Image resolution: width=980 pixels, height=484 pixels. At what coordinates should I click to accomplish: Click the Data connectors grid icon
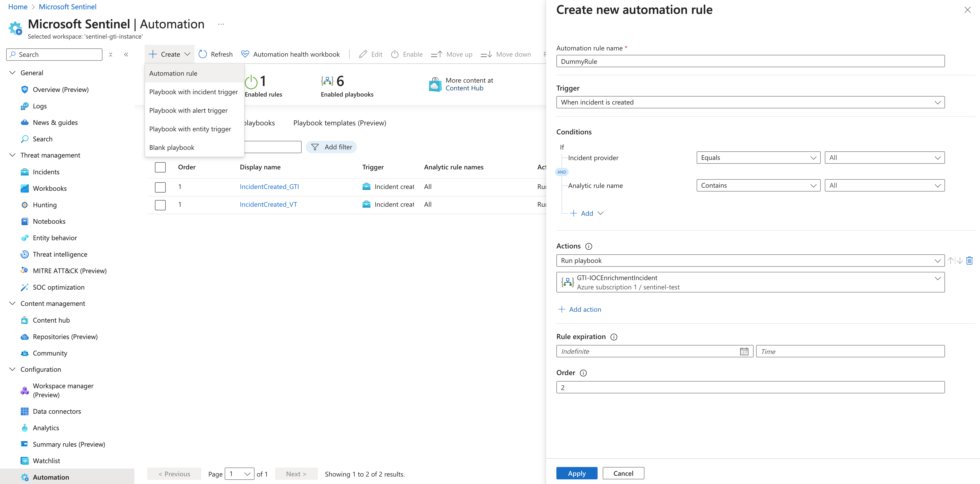click(x=25, y=411)
